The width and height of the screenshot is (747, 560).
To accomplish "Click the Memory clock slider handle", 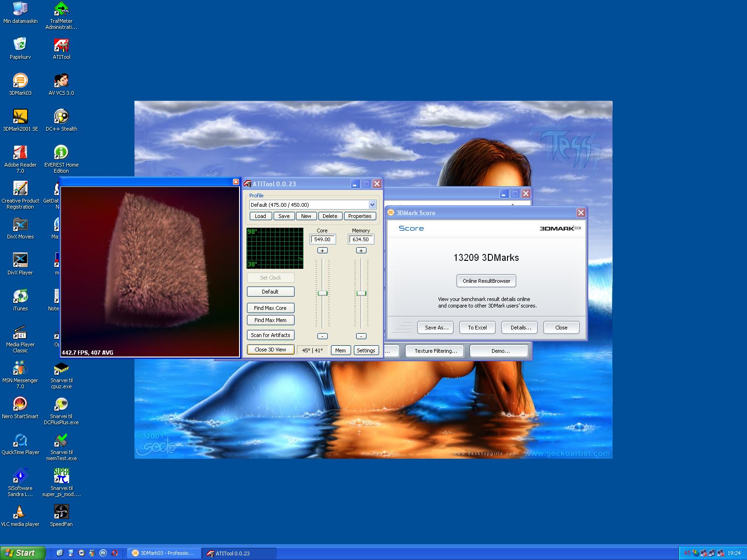I will click(x=361, y=293).
